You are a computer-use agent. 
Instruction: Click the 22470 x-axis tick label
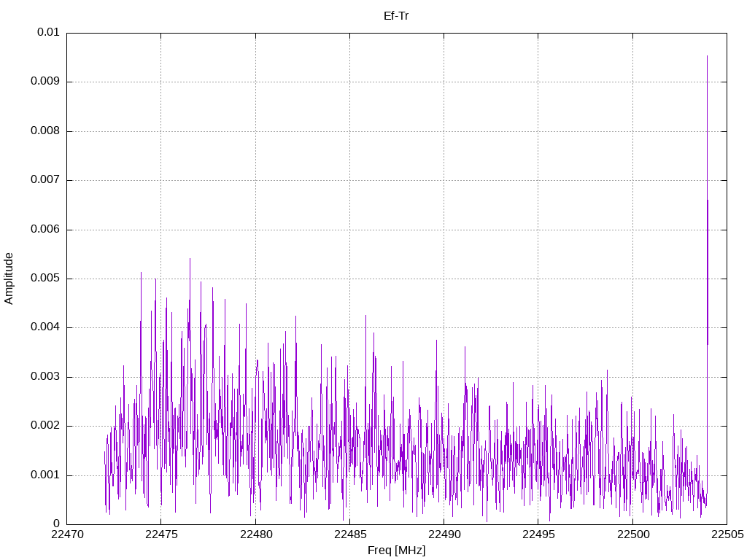click(x=67, y=534)
